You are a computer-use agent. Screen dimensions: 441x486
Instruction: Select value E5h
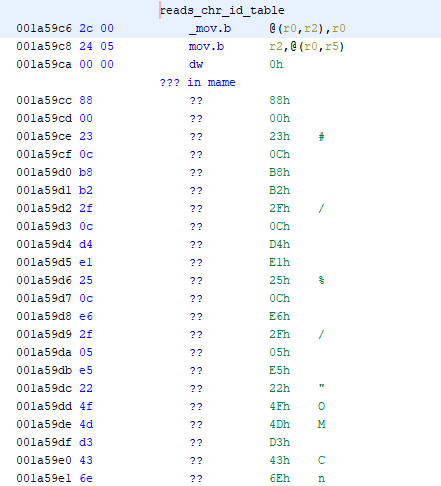pyautogui.click(x=280, y=371)
